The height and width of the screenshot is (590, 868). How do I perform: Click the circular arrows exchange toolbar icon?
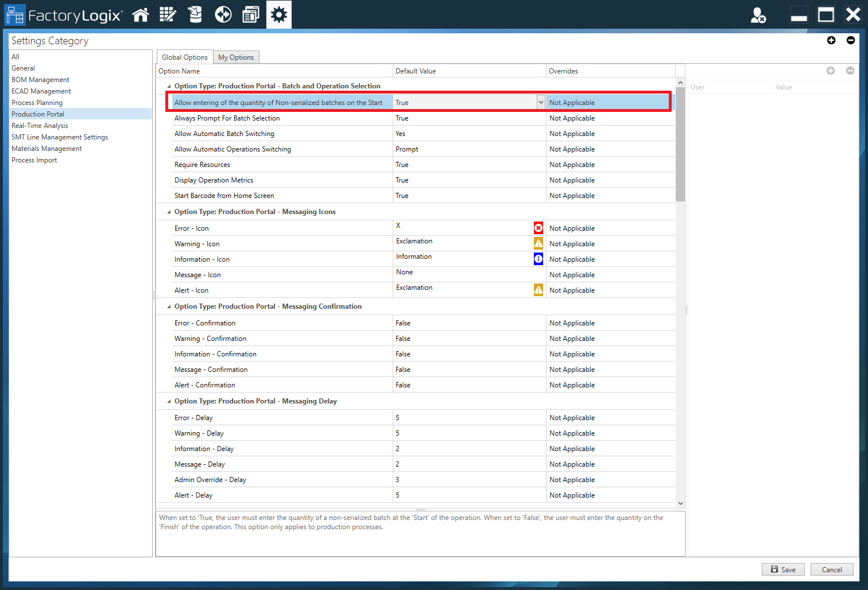223,14
